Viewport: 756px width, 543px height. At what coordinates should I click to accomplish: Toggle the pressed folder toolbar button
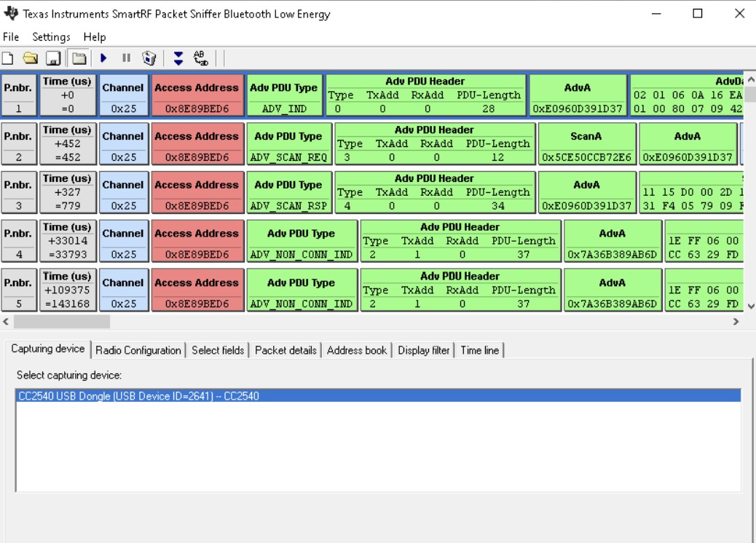point(79,58)
